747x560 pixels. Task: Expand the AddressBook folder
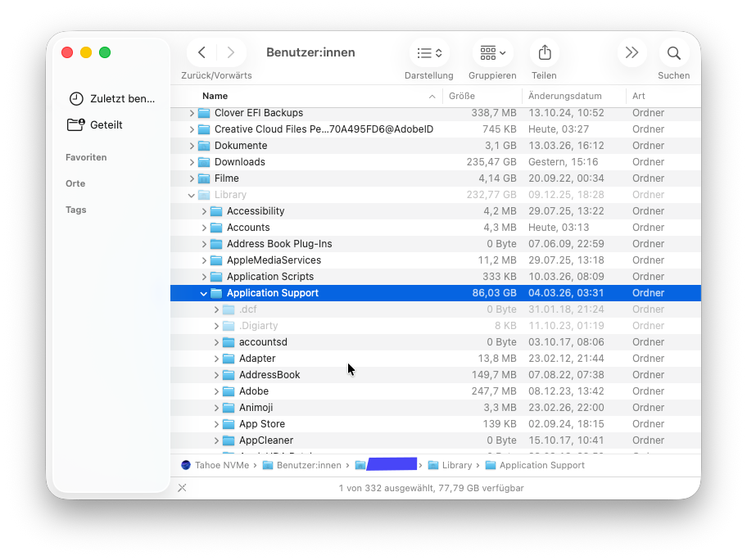click(x=216, y=375)
